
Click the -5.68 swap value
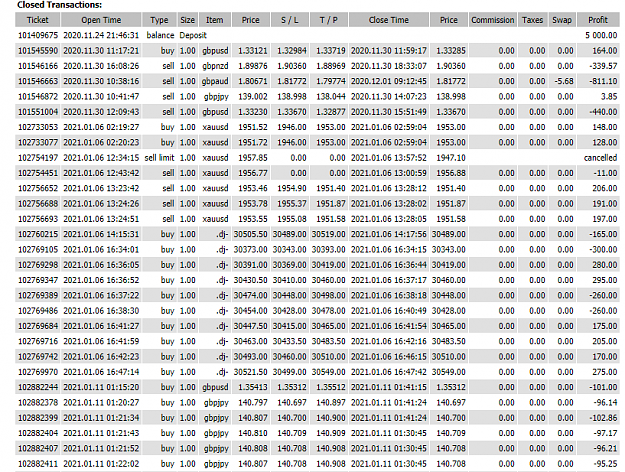tap(564, 81)
